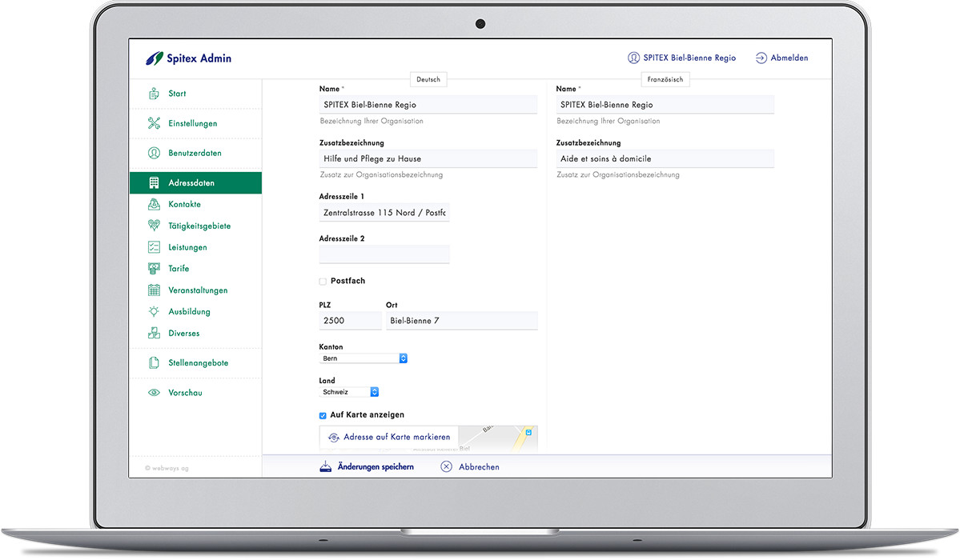The width and height of the screenshot is (960, 560).
Task: Click the Kontakte sidebar icon
Action: [154, 204]
